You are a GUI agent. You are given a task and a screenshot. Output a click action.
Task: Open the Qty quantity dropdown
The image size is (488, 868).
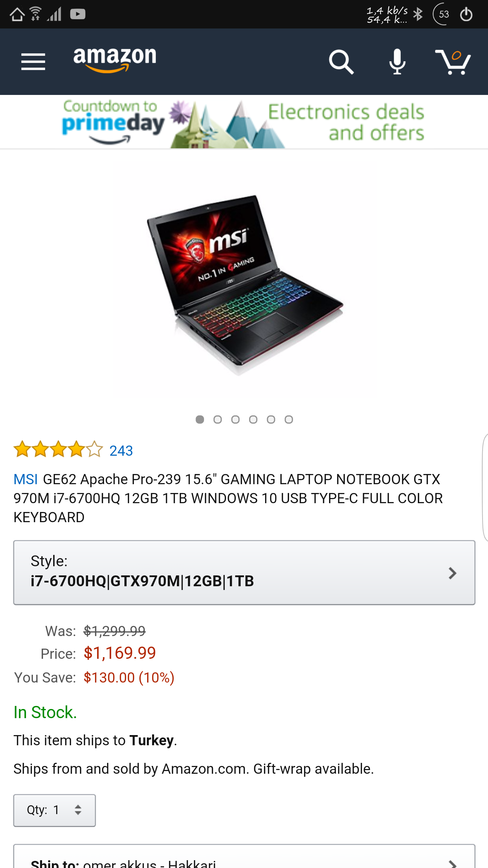pos(55,810)
